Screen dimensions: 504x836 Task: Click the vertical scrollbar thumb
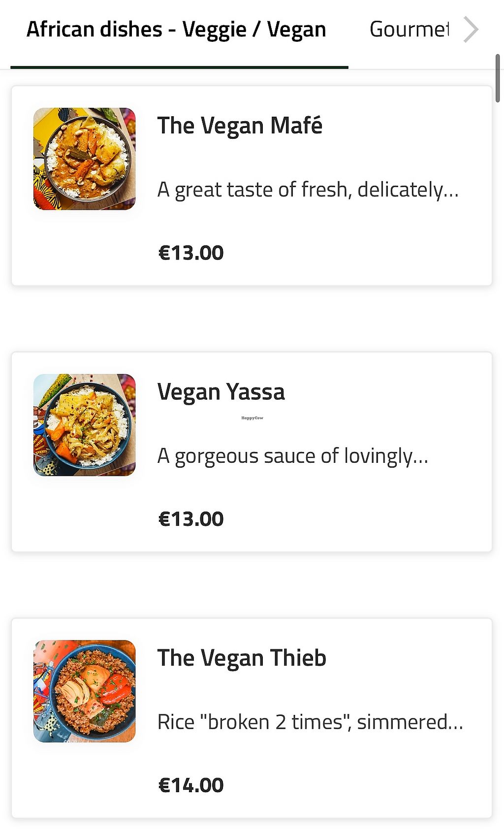tap(498, 79)
